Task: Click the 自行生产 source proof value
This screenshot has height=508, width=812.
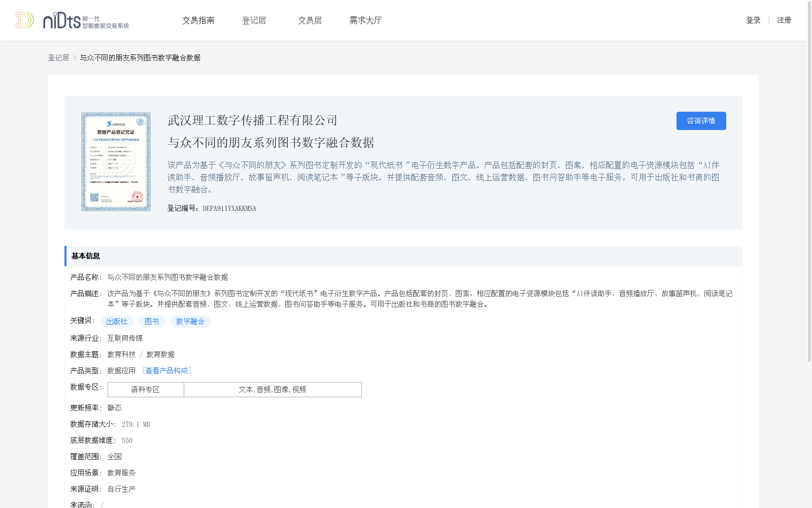Action: pyautogui.click(x=122, y=489)
